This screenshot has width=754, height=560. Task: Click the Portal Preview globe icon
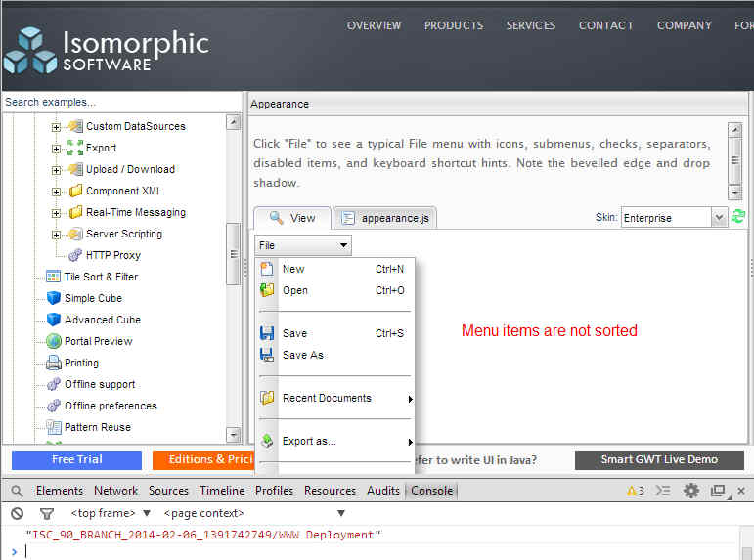pos(54,341)
